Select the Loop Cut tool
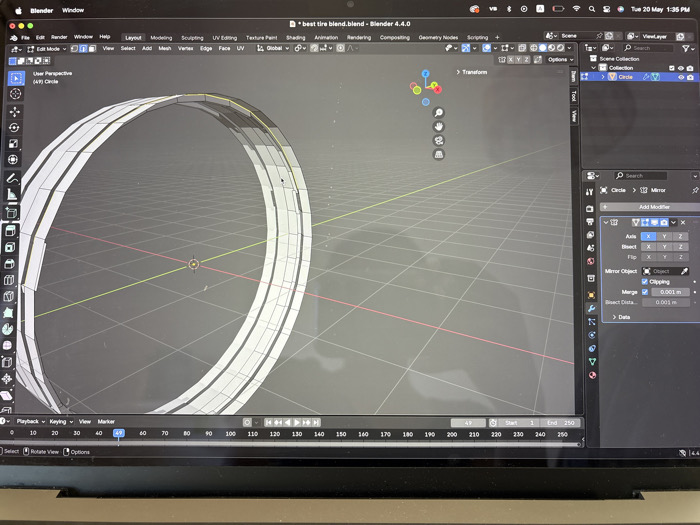This screenshot has height=525, width=700. pos(8,280)
